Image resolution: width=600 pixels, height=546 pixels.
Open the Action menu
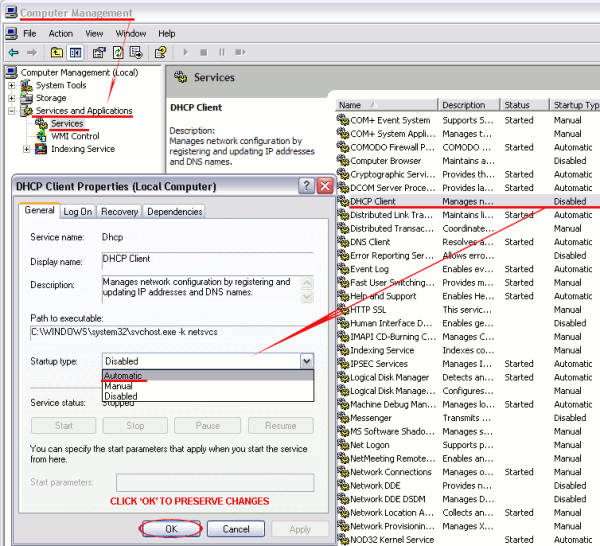click(x=60, y=34)
